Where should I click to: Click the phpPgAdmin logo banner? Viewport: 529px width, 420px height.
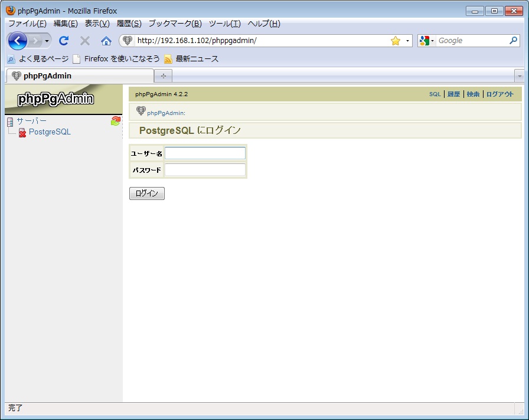[63, 99]
